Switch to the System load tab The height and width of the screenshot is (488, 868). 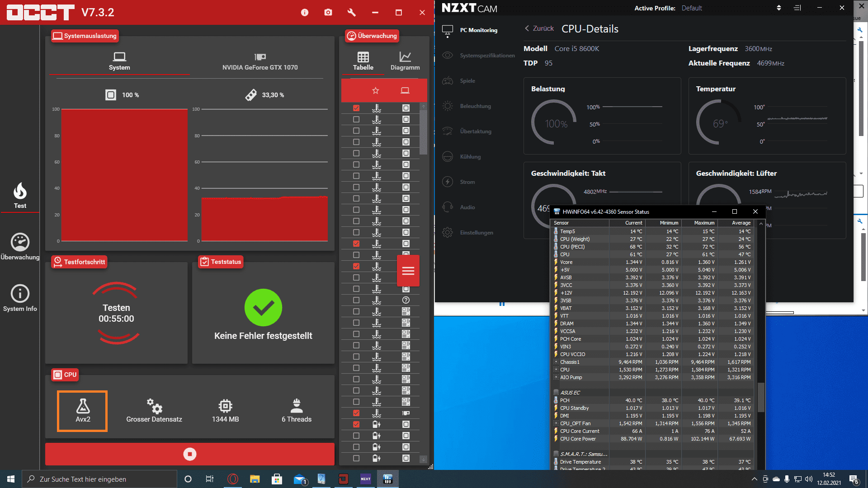pos(119,61)
